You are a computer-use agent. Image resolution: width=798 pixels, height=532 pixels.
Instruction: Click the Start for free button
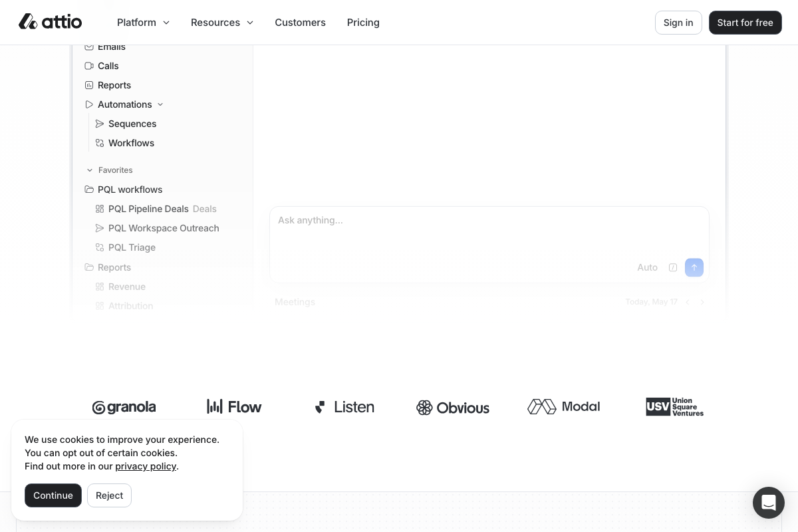tap(745, 23)
